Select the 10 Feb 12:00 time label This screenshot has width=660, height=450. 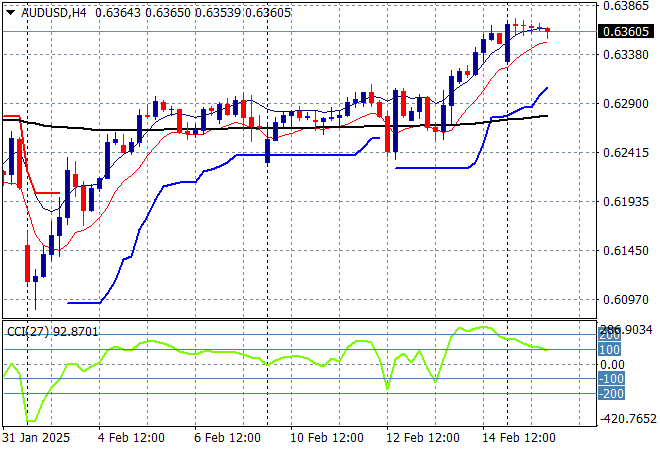(327, 438)
